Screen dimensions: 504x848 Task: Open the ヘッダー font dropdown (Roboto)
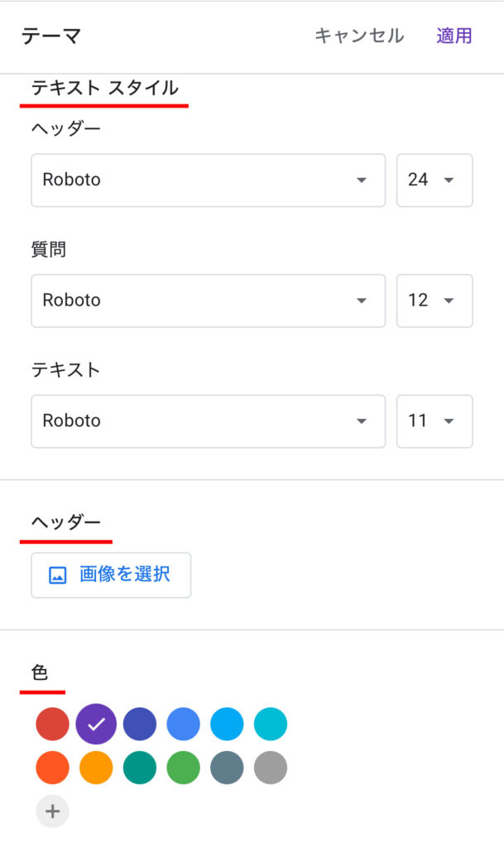coord(208,180)
